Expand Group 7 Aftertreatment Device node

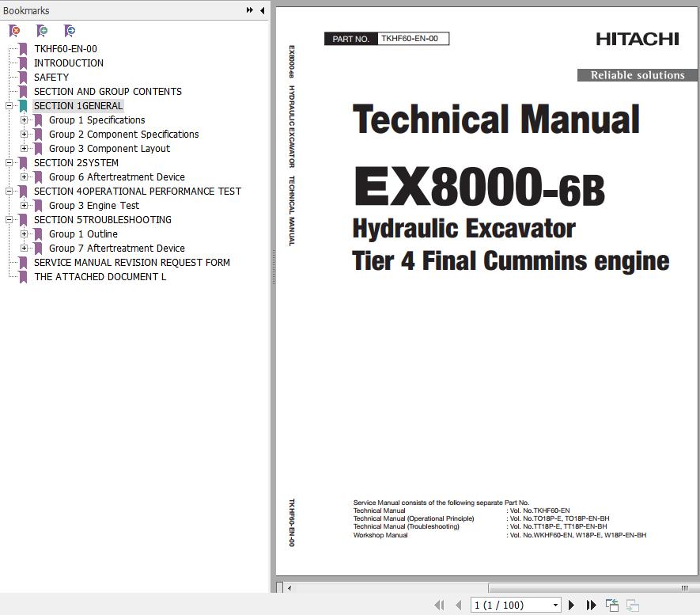24,249
